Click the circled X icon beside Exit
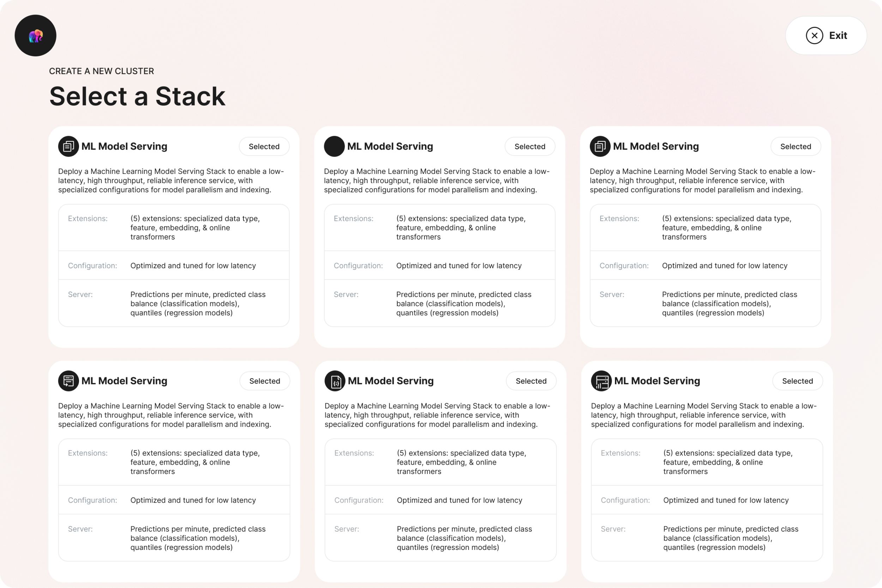The height and width of the screenshot is (588, 882). click(815, 36)
